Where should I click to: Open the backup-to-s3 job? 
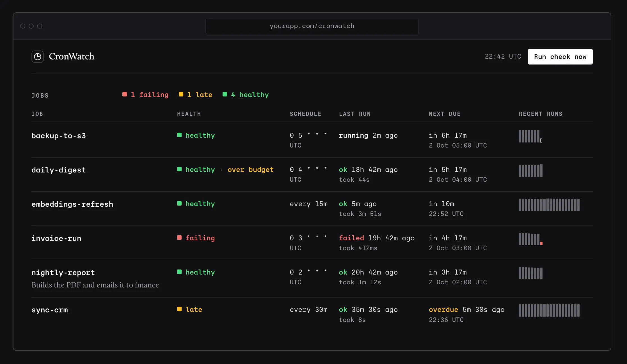59,136
